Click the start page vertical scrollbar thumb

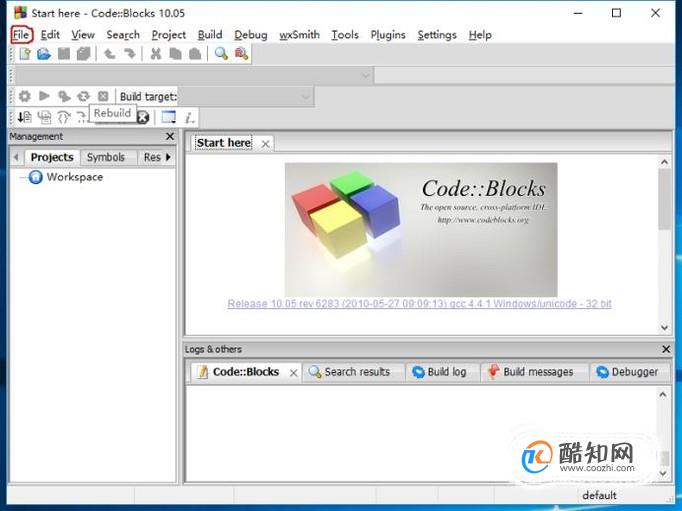tap(664, 199)
